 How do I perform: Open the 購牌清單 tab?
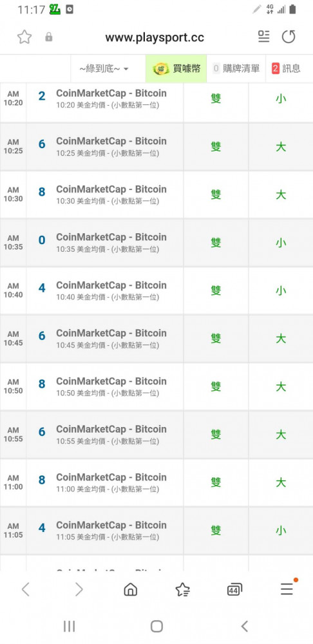click(236, 69)
